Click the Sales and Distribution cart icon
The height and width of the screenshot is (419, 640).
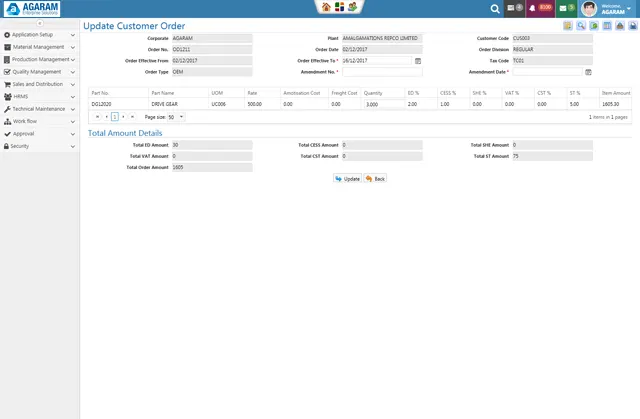coord(7,84)
